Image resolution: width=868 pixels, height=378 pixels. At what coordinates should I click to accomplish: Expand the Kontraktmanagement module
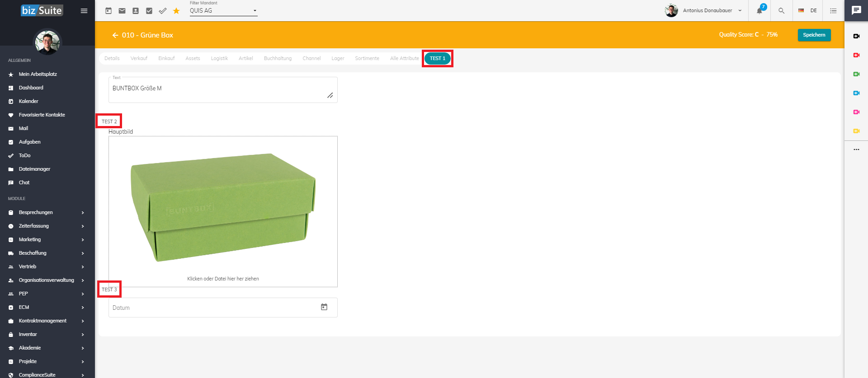click(x=47, y=321)
